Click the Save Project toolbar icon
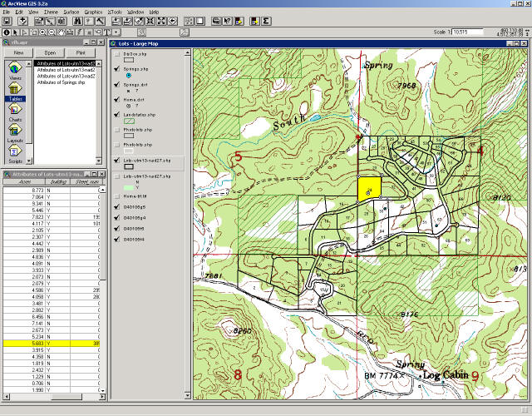532x416 pixels. [7, 22]
